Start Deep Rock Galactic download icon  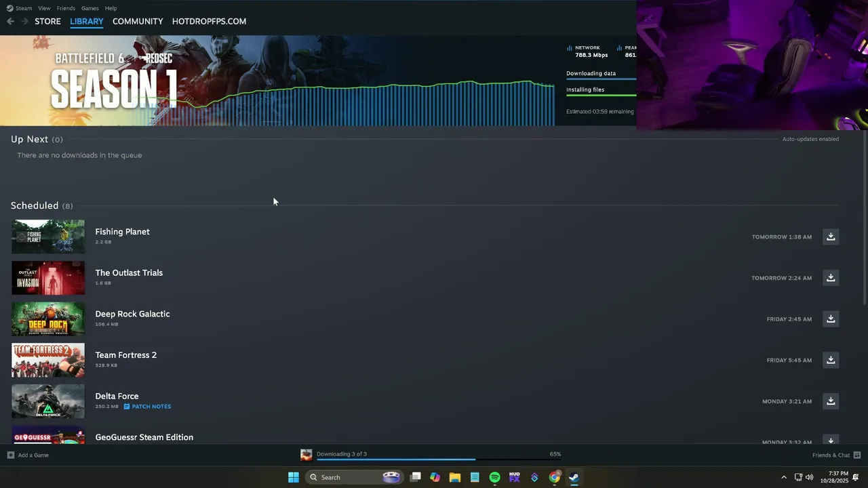click(831, 319)
